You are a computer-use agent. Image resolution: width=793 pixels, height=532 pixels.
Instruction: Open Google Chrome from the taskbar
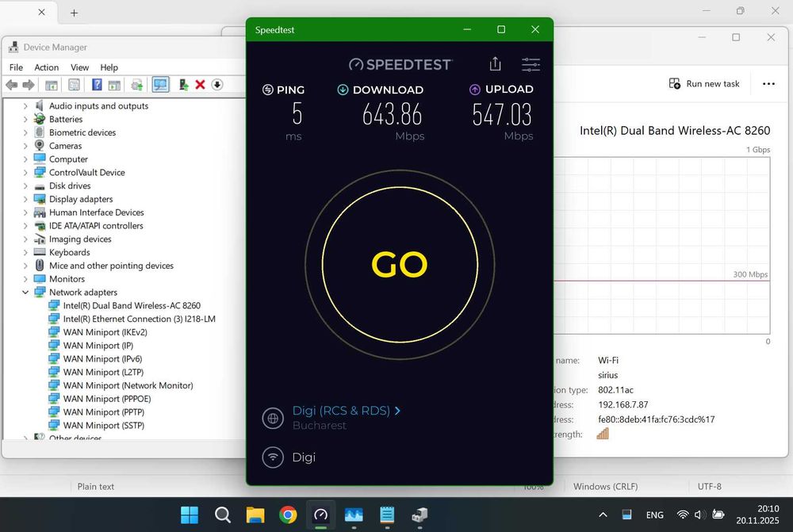(289, 515)
